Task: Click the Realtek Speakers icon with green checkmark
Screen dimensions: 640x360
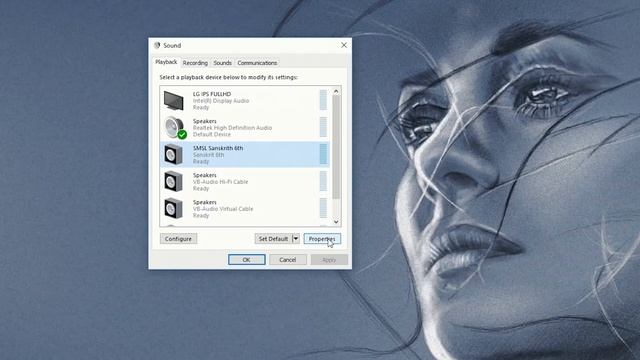Action: pos(176,128)
